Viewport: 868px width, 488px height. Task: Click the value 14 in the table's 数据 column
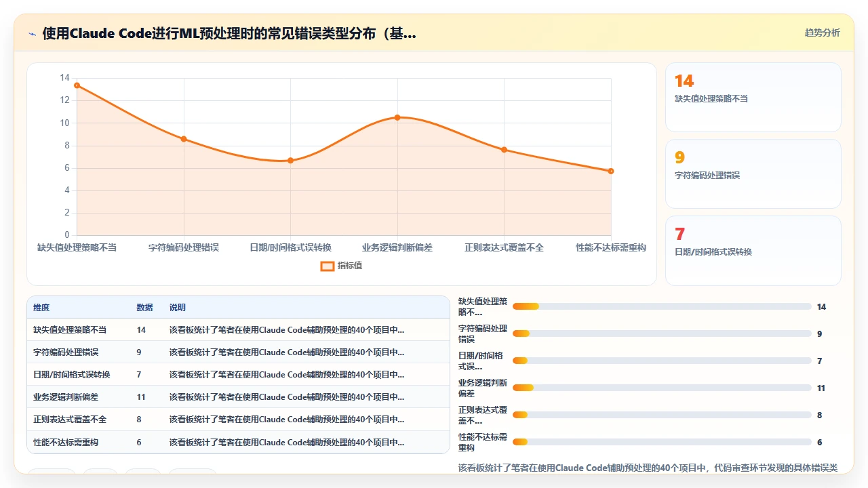(141, 330)
